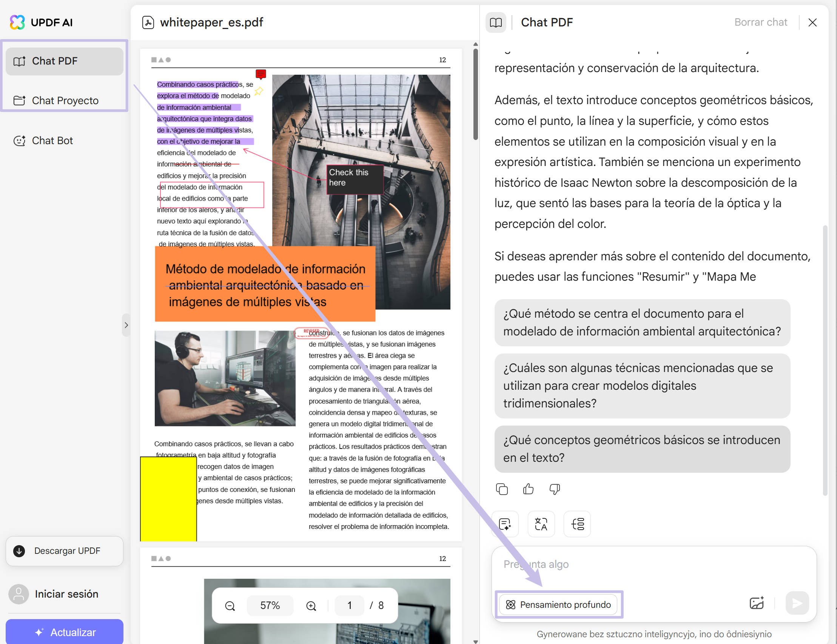Open the Chat Proyecto sidebar item
The image size is (837, 644).
[x=65, y=101]
